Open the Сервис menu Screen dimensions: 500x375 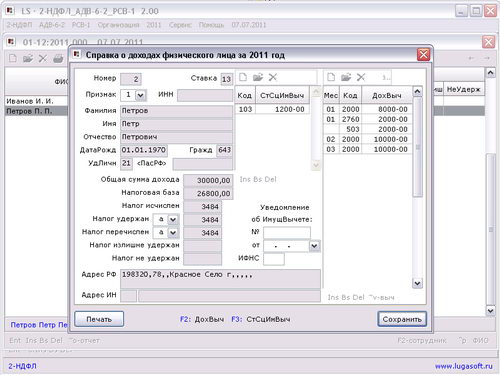coord(180,25)
